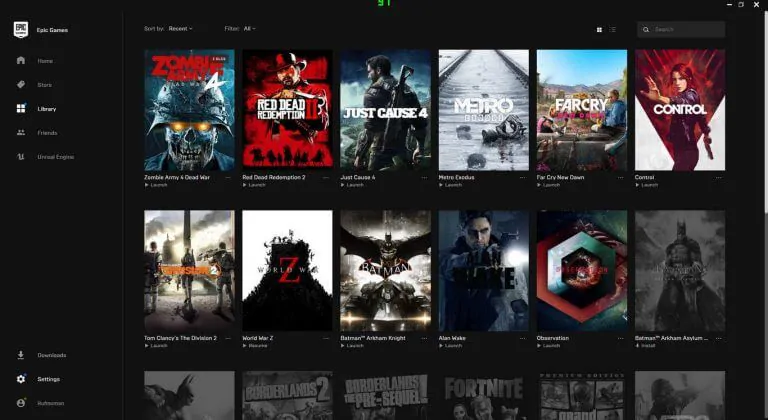Open more options for Zombie Army 4
This screenshot has height=420, width=768.
[x=228, y=177]
